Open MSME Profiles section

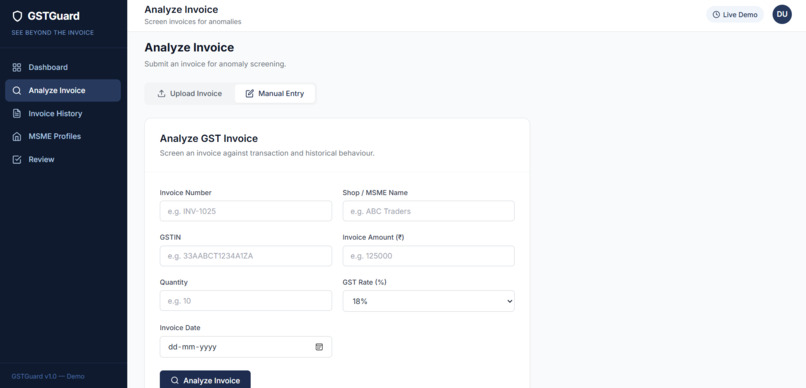[x=63, y=137]
